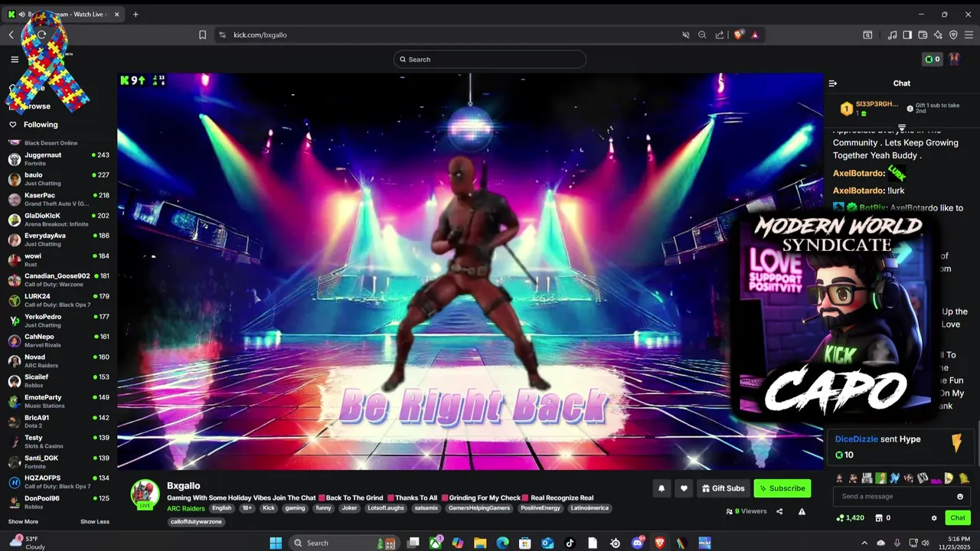Share the stream via share icon
The height and width of the screenshot is (551, 980).
pos(779,511)
